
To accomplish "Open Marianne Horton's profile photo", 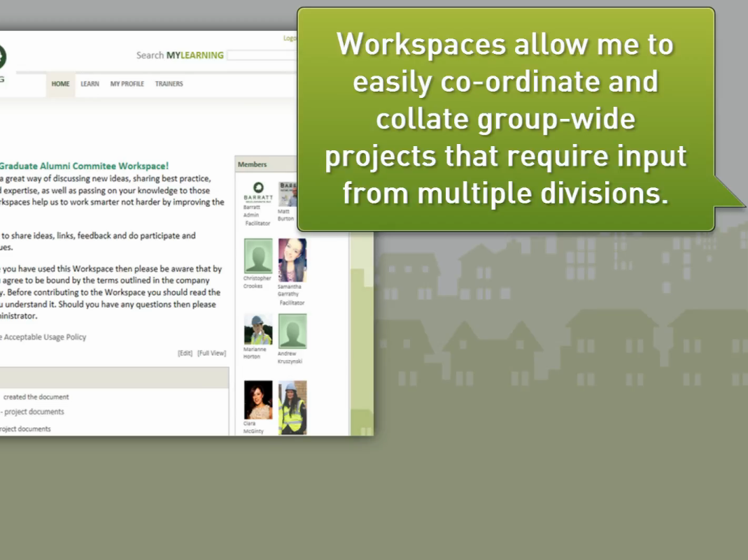I will (257, 329).
